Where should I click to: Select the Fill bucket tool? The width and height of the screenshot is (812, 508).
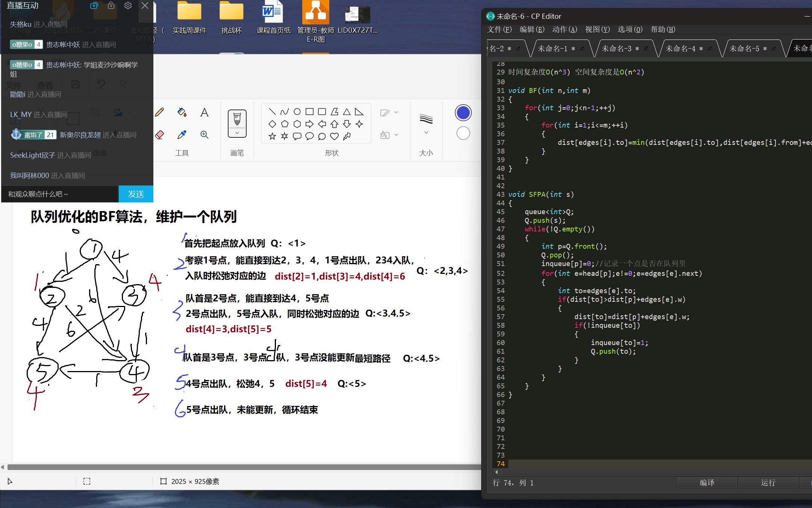(182, 112)
